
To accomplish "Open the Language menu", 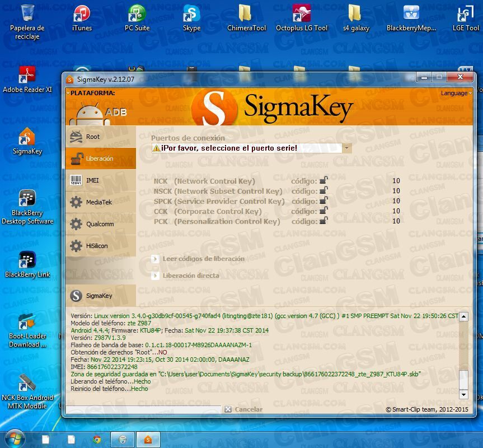I will point(456,93).
